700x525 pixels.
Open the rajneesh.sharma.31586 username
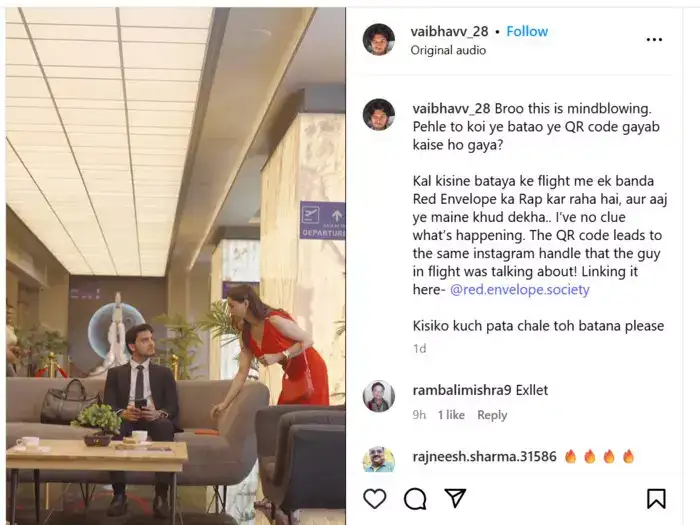[484, 456]
